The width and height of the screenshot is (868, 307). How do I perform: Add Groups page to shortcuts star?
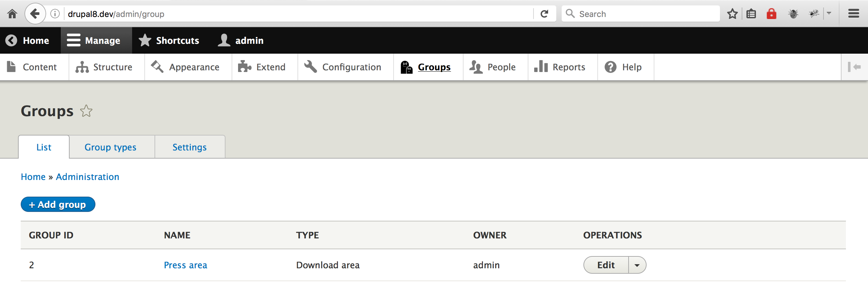pyautogui.click(x=86, y=111)
